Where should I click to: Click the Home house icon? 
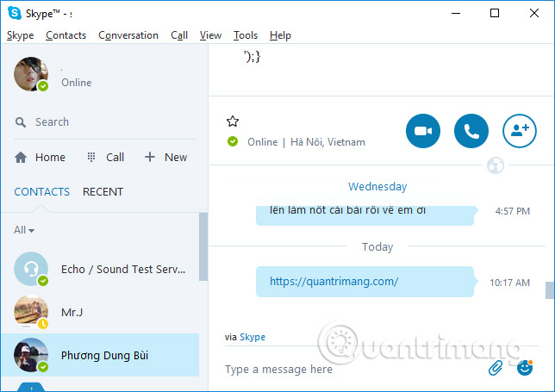coord(21,157)
